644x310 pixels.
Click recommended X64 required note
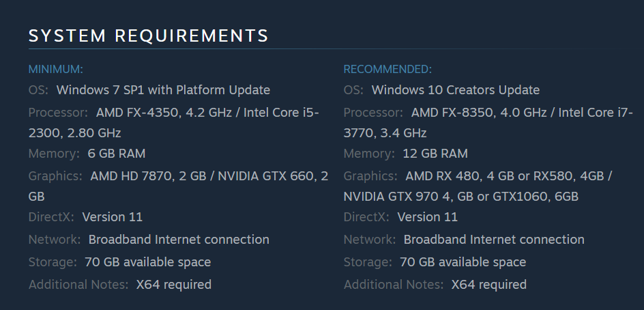pos(488,285)
